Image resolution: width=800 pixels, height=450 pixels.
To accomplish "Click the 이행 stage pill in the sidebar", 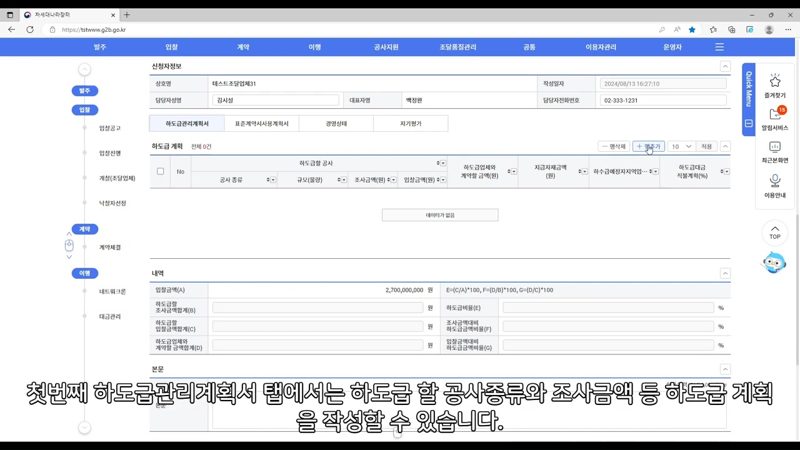I will [x=85, y=273].
